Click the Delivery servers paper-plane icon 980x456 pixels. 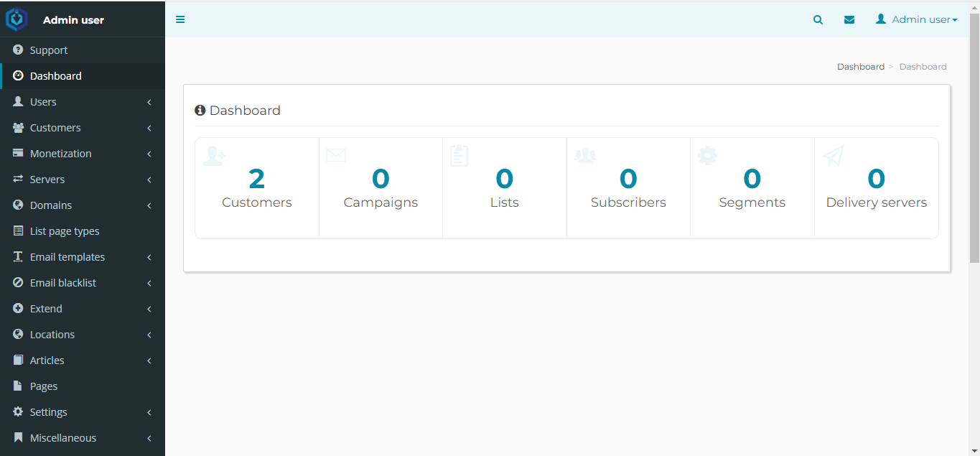pos(832,154)
